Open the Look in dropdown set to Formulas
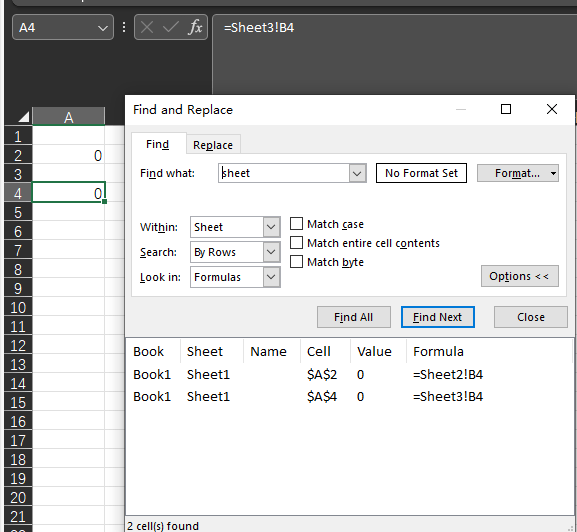This screenshot has height=532, width=577. [x=271, y=277]
